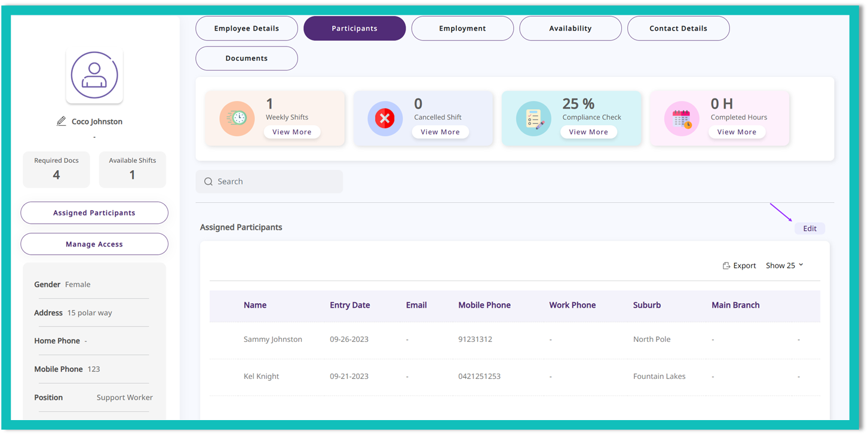Click the red Cancelled Shift X icon

coord(385,118)
